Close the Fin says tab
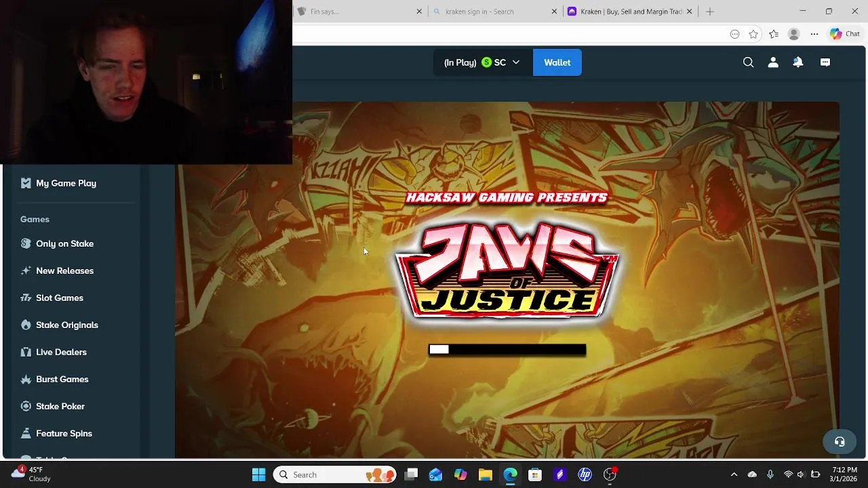Screen dimensions: 868x488 coord(418,12)
